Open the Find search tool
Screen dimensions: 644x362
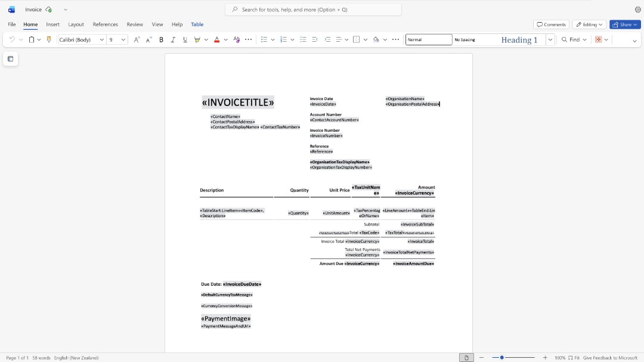click(571, 39)
